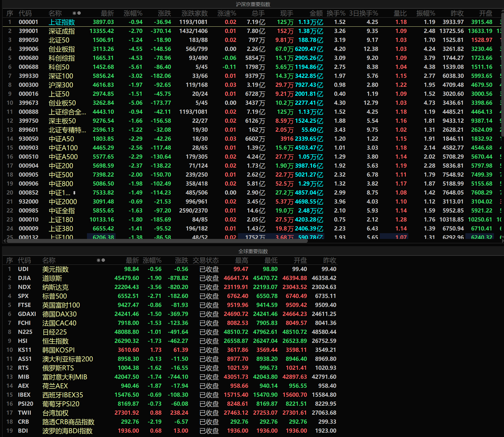This screenshot has height=437, width=504.
Task: Click the left arrow of the horizontal scrollbar
Action: pos(4,241)
